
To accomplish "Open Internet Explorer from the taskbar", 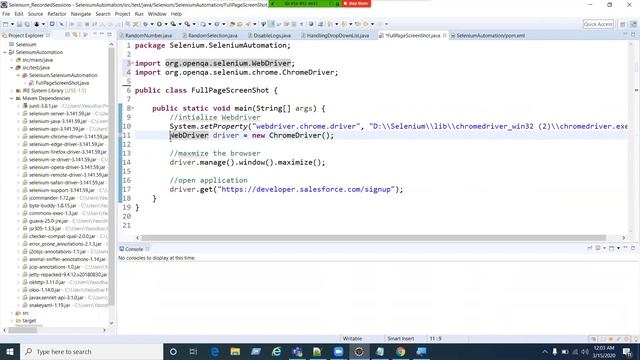I will pos(276,351).
